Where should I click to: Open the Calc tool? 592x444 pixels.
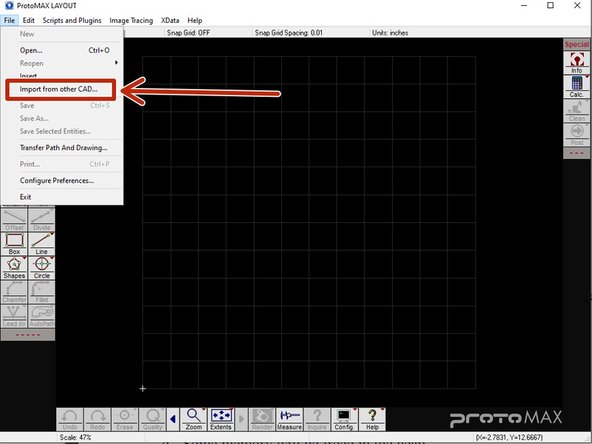click(577, 87)
